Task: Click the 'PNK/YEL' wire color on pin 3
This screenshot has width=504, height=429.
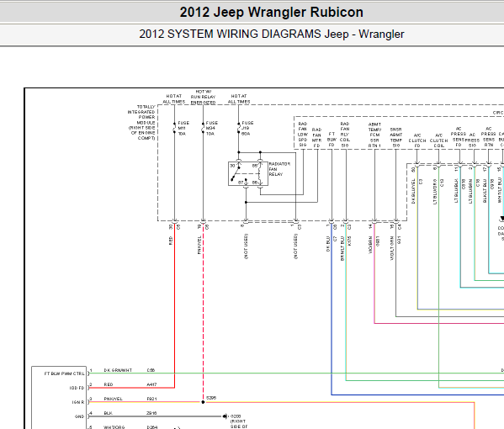Action: click(x=113, y=399)
